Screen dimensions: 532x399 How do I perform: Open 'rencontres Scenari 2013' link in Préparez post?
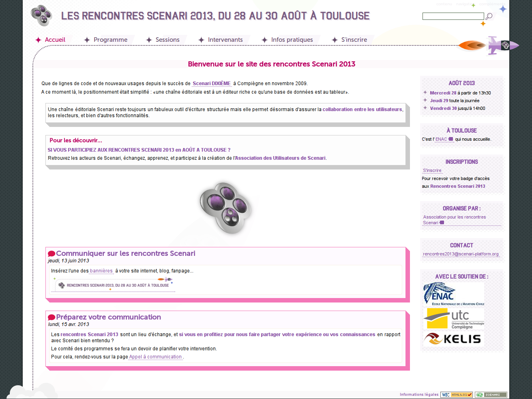tap(90, 335)
